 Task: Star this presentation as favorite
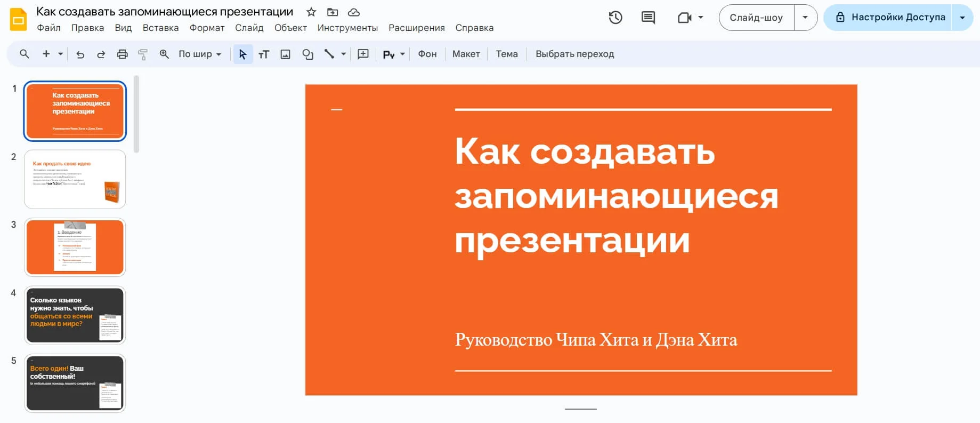[311, 12]
